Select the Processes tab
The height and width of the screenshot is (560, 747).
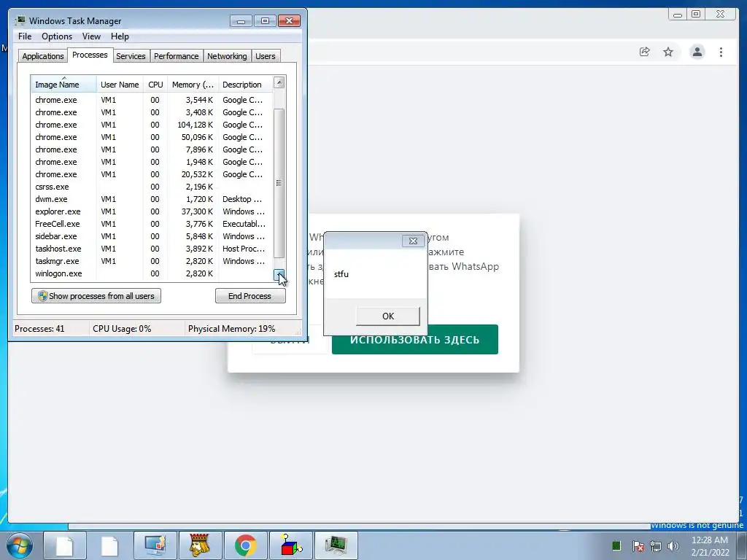pyautogui.click(x=90, y=55)
